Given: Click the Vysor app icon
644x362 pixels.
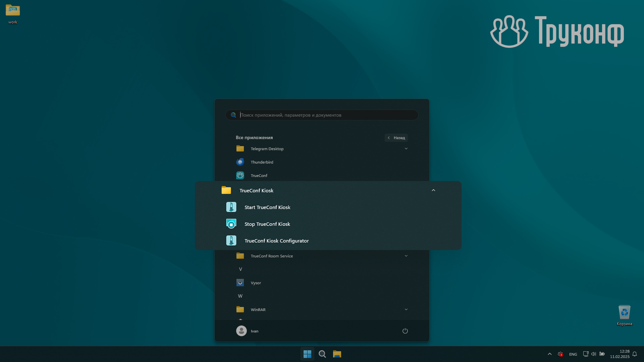Looking at the screenshot, I should tap(240, 283).
